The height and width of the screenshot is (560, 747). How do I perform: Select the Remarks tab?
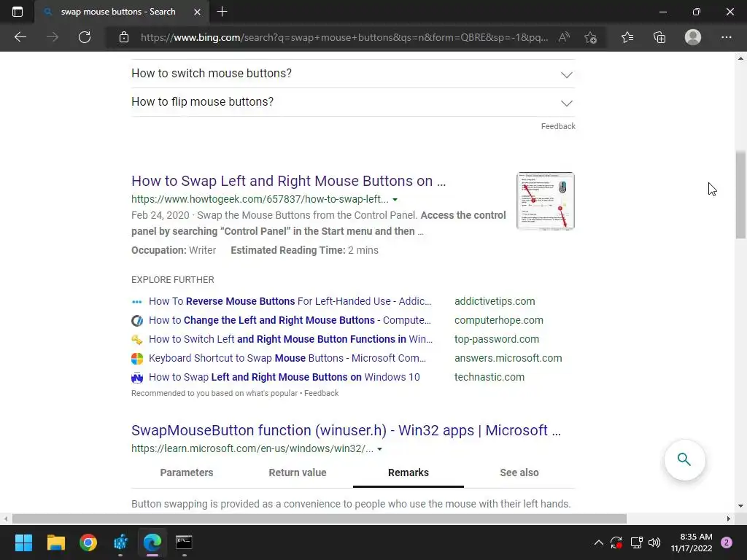tap(409, 472)
